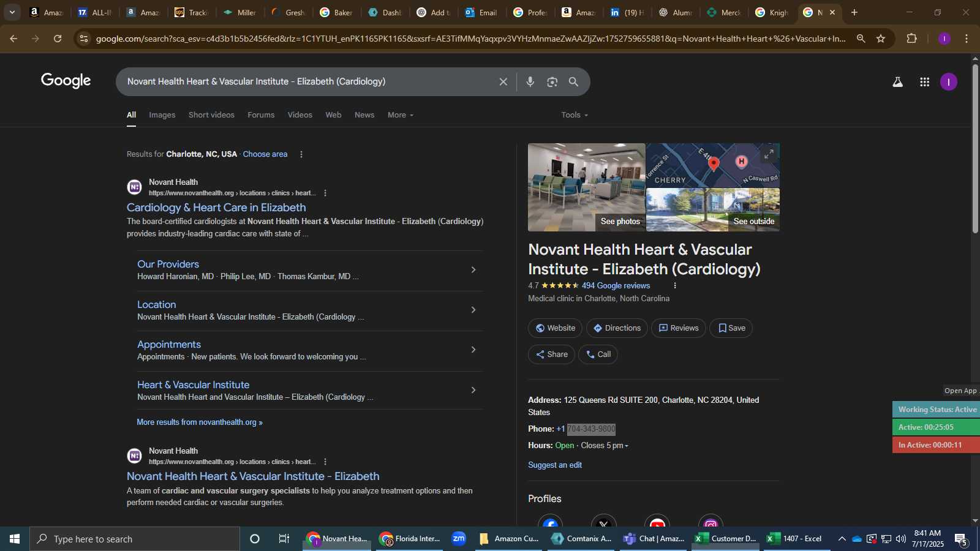This screenshot has height=551, width=980.
Task: Open the Reviews button
Action: coord(679,328)
